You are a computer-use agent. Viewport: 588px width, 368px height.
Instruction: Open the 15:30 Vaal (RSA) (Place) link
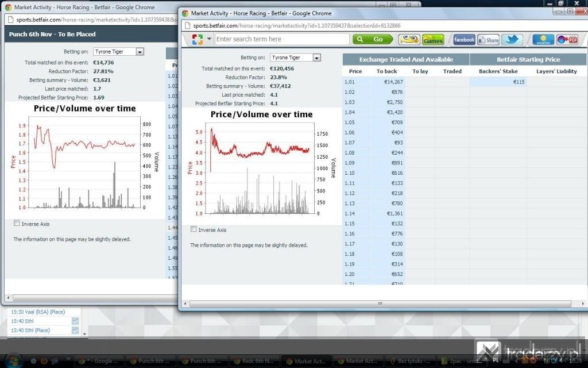click(x=38, y=312)
